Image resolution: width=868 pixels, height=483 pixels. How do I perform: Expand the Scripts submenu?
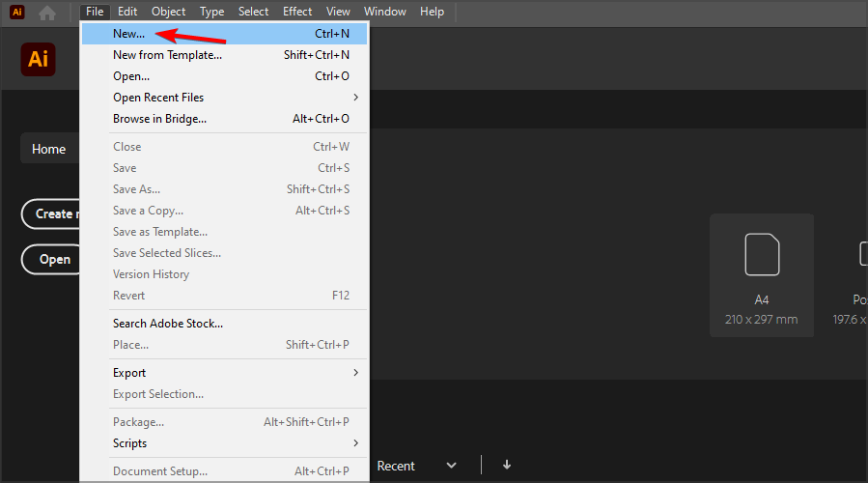(x=224, y=443)
